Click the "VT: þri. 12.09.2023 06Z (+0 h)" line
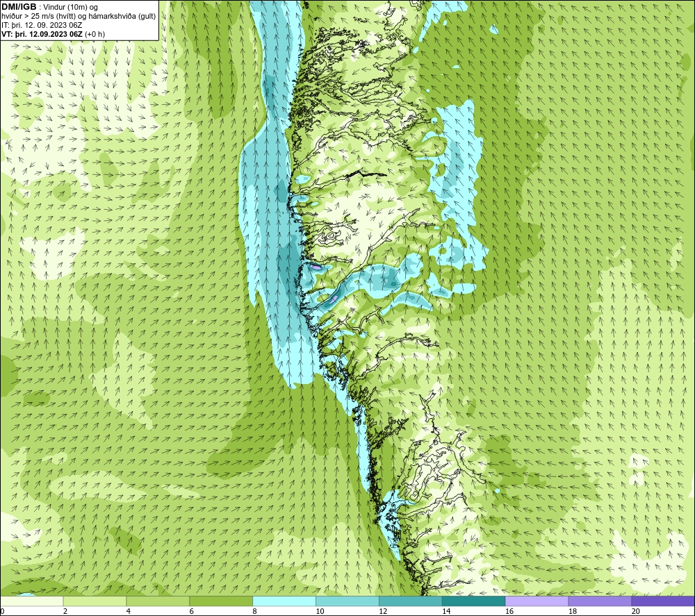Image resolution: width=695 pixels, height=616 pixels. click(x=54, y=34)
